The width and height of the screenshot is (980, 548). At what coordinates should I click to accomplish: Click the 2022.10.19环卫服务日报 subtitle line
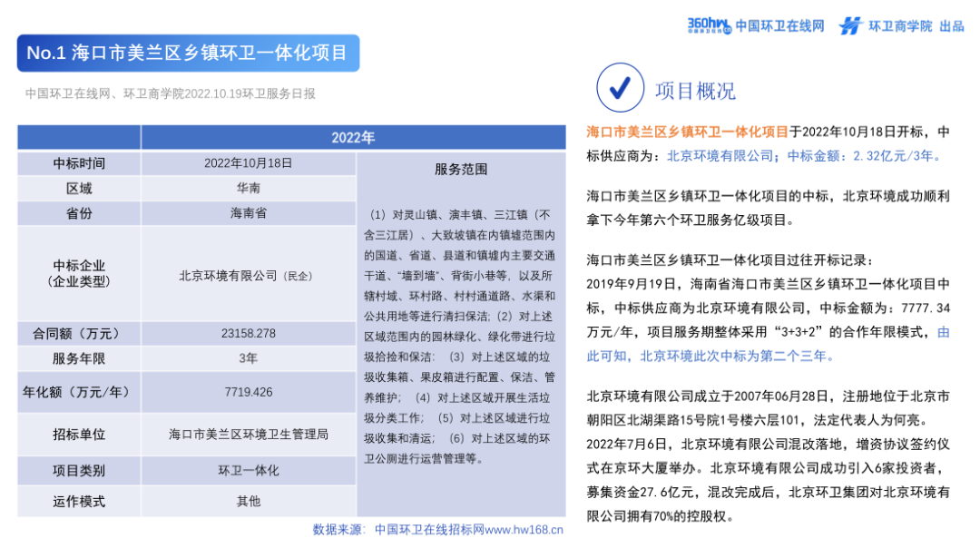(170, 93)
